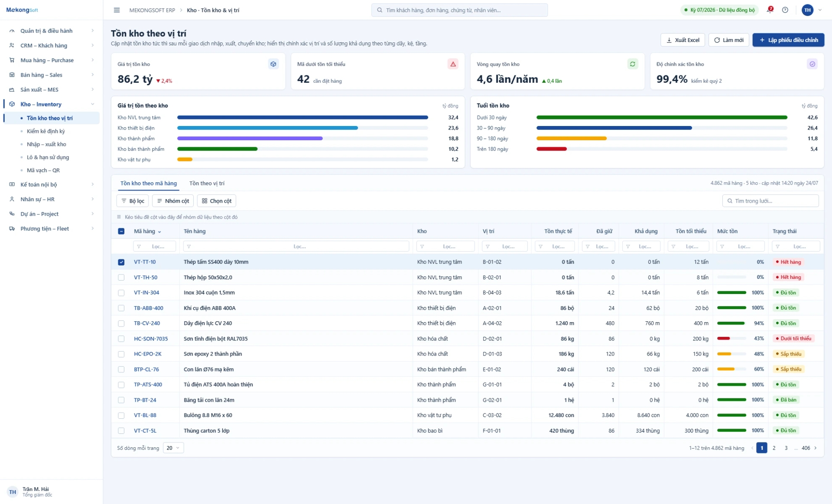Go to next page with the pagination arrow
The image size is (832, 504).
pos(816,448)
